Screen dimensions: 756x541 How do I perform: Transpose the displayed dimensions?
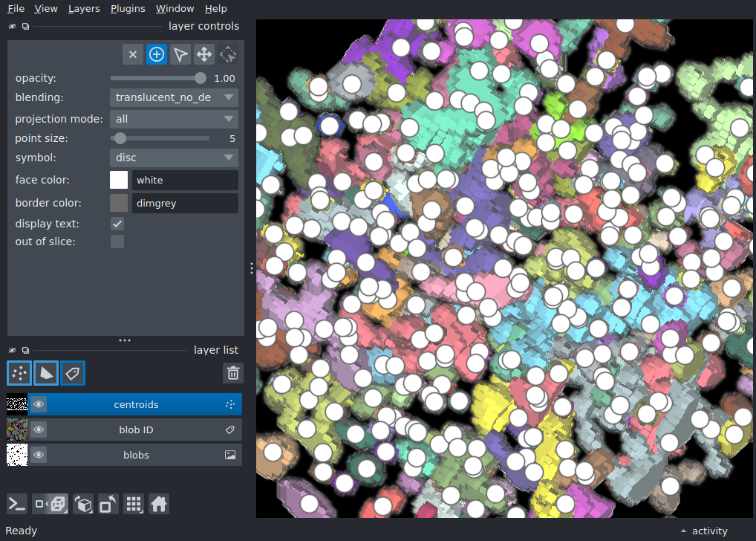pos(108,505)
